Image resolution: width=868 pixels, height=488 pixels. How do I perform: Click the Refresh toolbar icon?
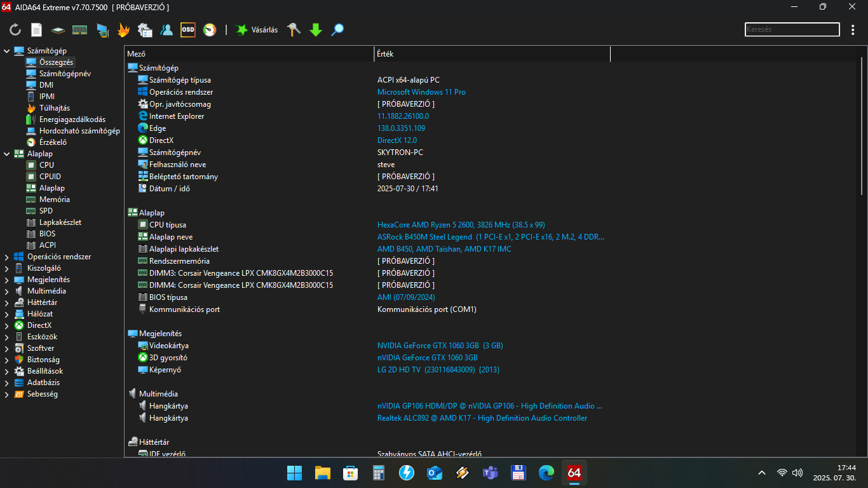pos(15,30)
